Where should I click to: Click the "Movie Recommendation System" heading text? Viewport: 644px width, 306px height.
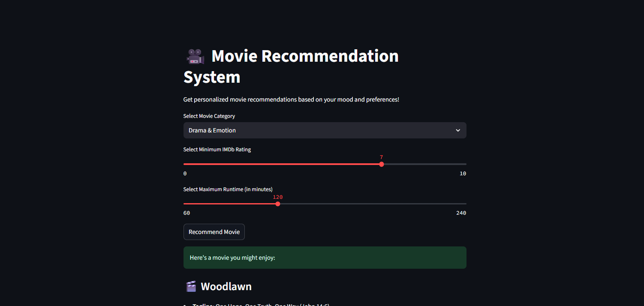[304, 57]
